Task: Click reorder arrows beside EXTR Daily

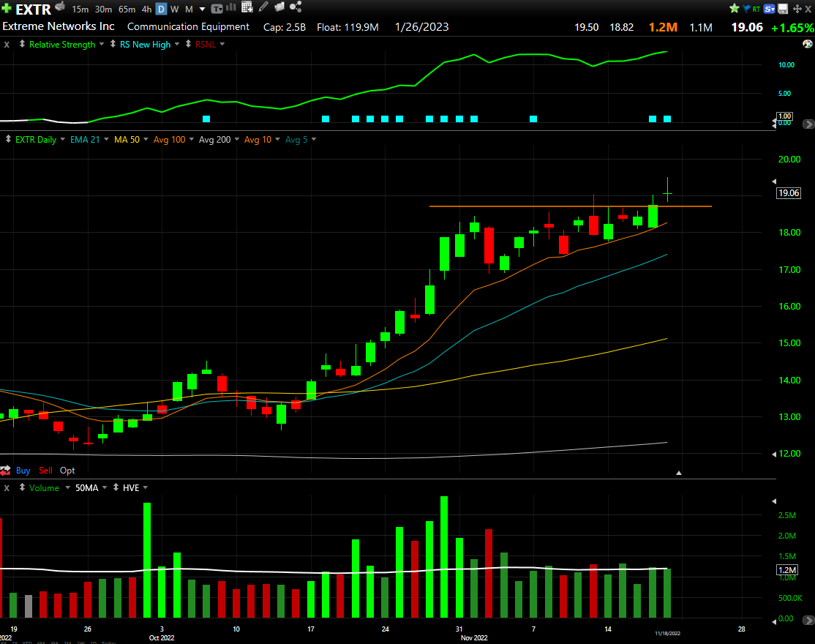Action: (8, 139)
